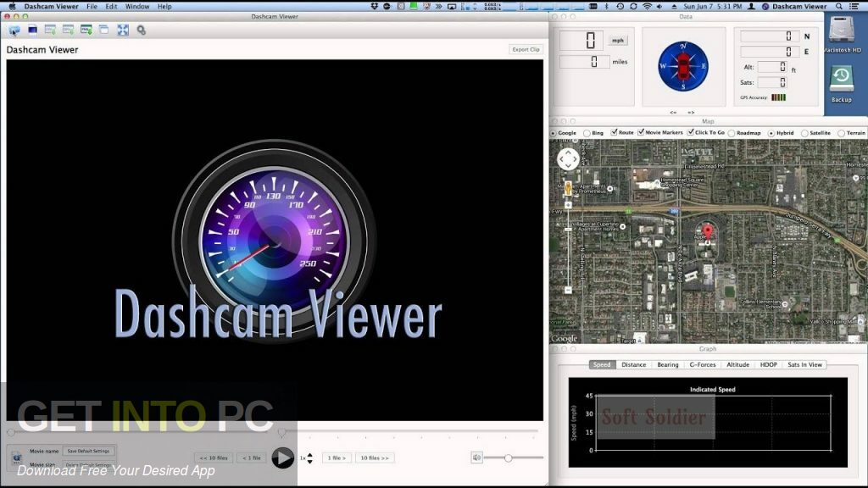
Task: Select the Satellite map type
Action: (x=804, y=133)
